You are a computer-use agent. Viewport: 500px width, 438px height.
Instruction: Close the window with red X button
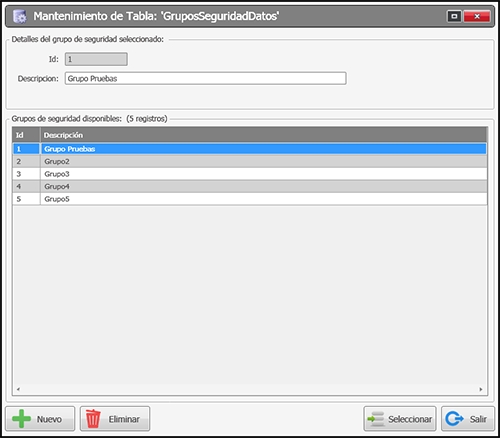[x=477, y=16]
